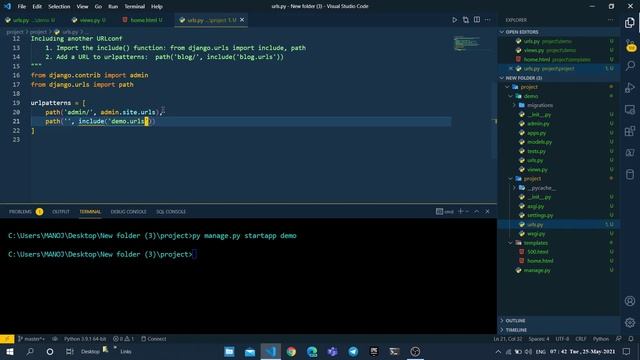Open the errors and warnings count in the status bar
Screen dimensions: 640x360
click(x=123, y=339)
